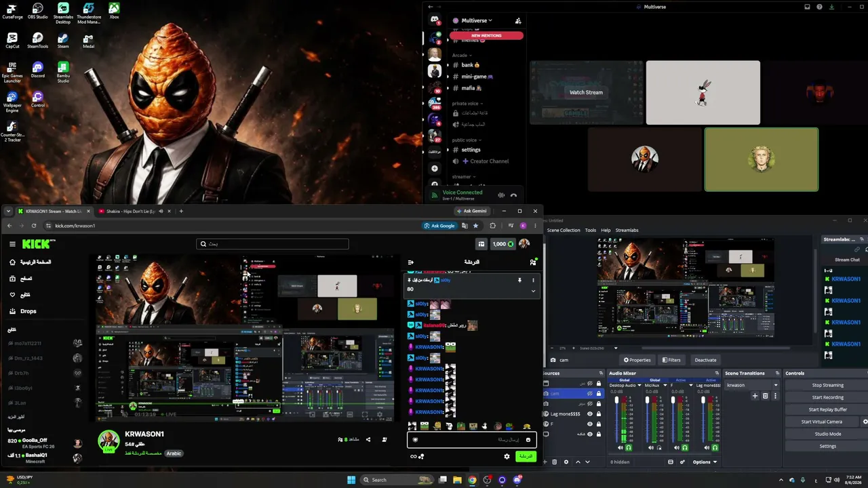868x488 pixels.
Task: Click the share icon under the Kick stream
Action: coord(368,439)
